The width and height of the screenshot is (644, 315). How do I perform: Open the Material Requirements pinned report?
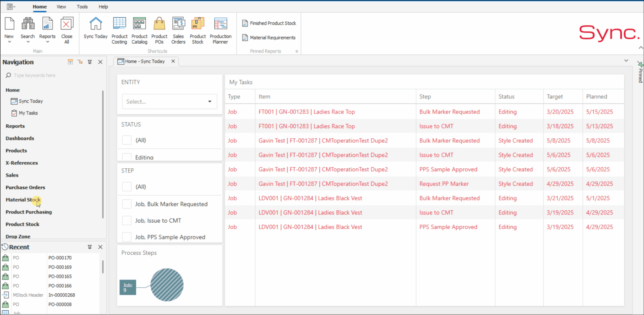click(x=269, y=38)
